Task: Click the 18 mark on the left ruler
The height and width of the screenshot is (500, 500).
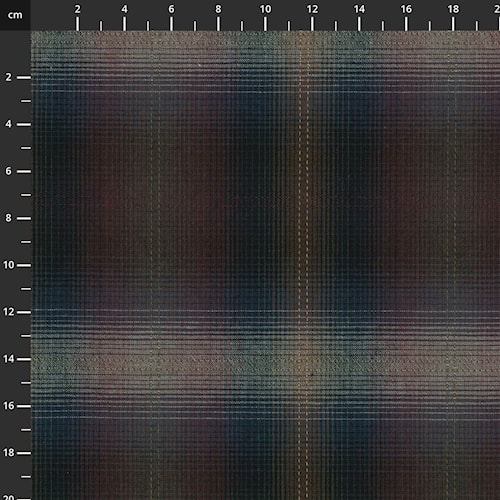Action: [8, 453]
